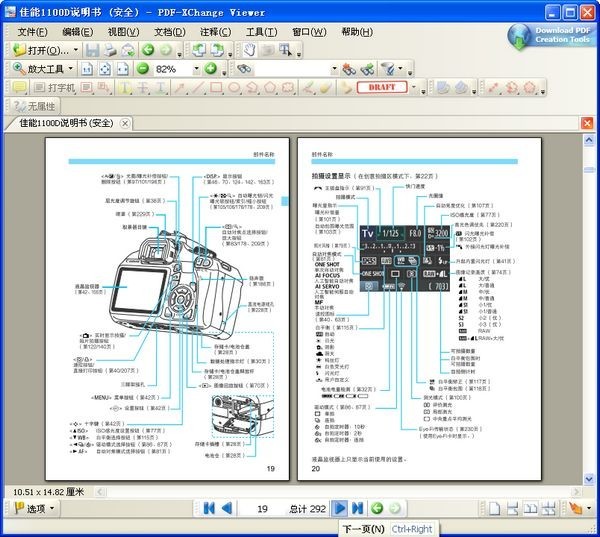Go to next page button
This screenshot has height=537, width=600.
click(x=339, y=508)
